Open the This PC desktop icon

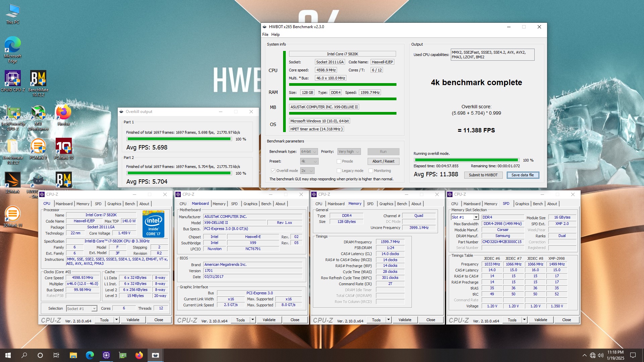pyautogui.click(x=13, y=14)
